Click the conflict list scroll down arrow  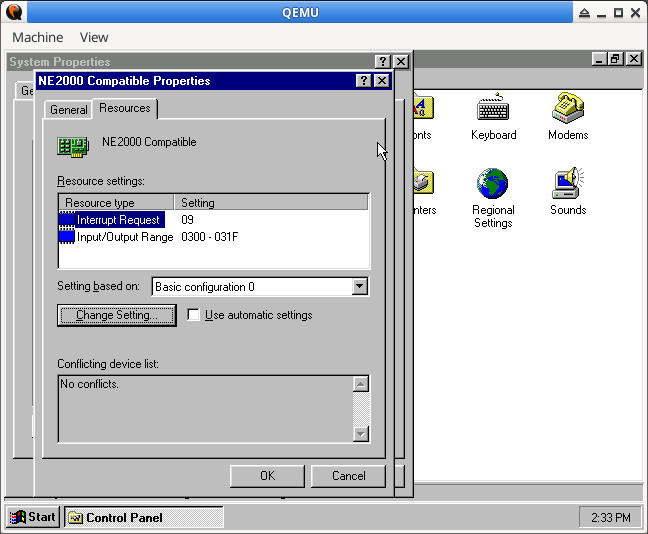[x=361, y=434]
